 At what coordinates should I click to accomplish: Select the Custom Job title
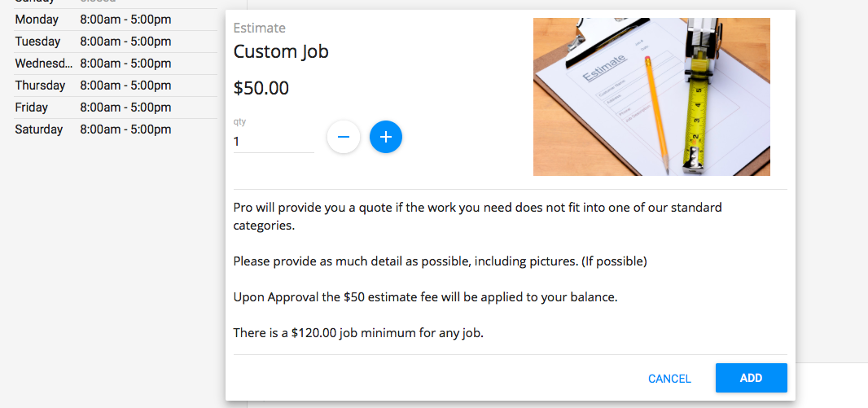[x=281, y=52]
